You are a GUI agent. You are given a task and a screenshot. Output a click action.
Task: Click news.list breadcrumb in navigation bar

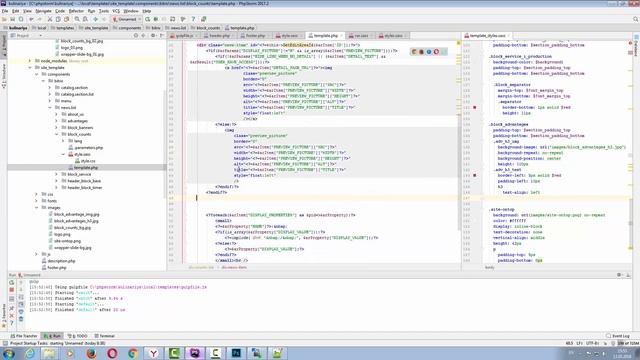pyautogui.click(x=176, y=28)
